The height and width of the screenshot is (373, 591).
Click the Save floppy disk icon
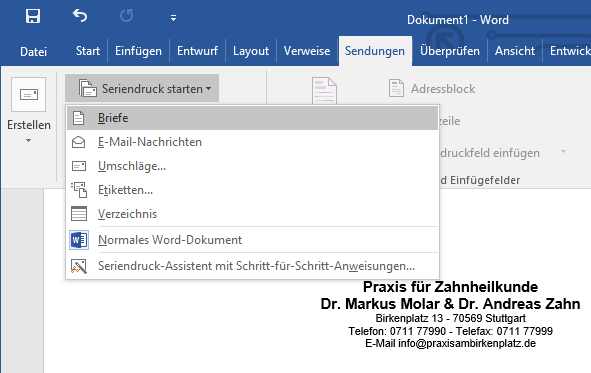pos(33,16)
